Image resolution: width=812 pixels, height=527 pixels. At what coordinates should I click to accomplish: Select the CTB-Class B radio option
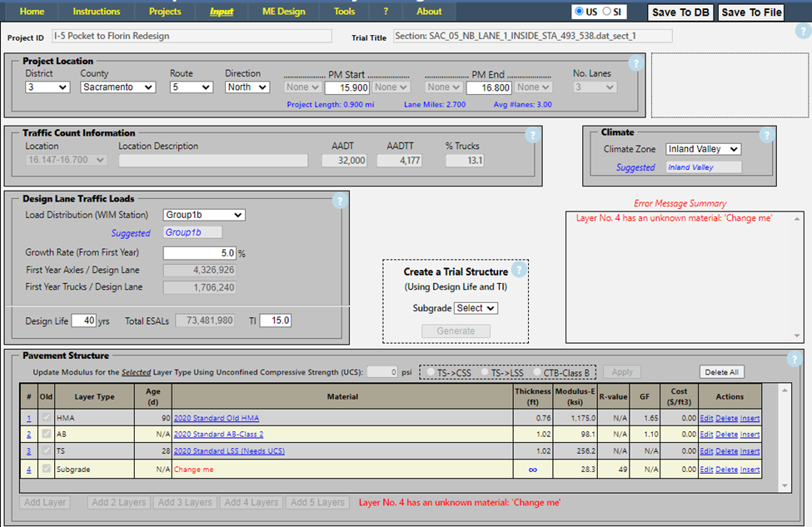[x=538, y=372]
